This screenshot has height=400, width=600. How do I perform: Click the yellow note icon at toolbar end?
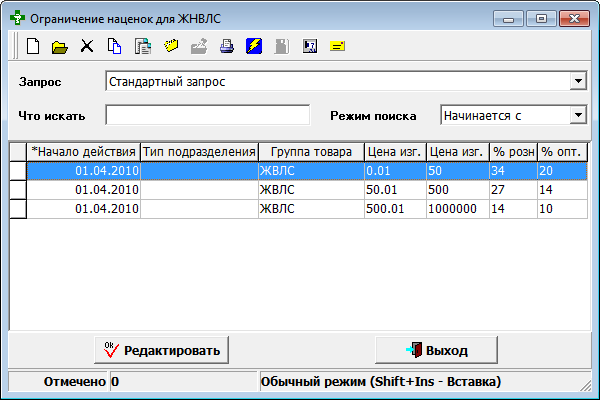(337, 46)
